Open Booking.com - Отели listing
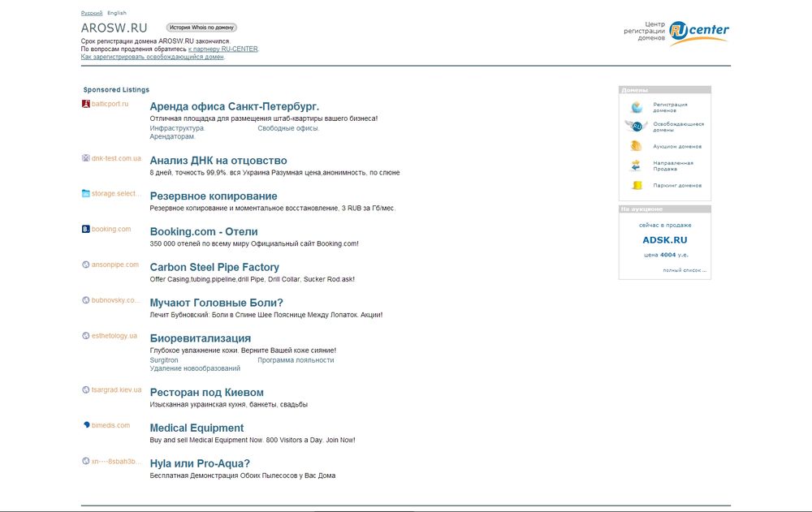This screenshot has width=812, height=512. 204,232
